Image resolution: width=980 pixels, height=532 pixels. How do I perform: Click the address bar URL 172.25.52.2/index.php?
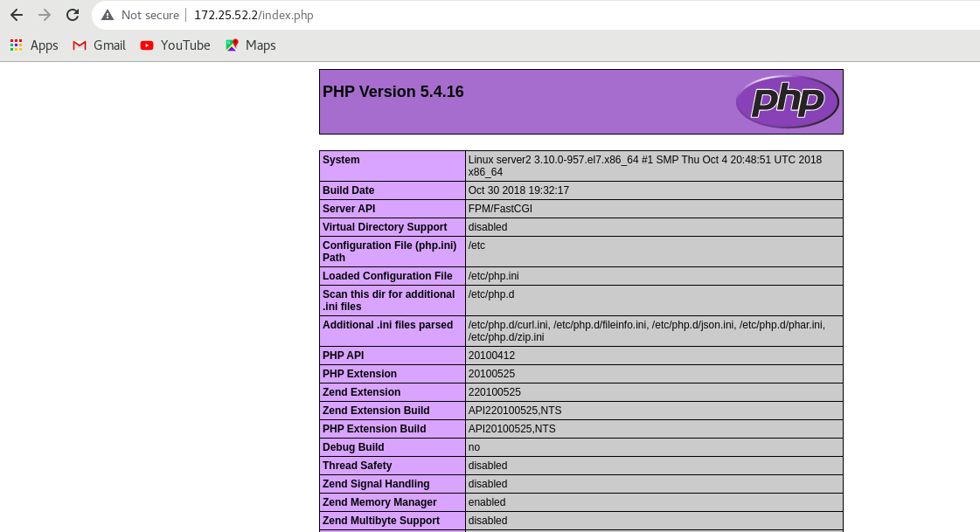click(254, 15)
